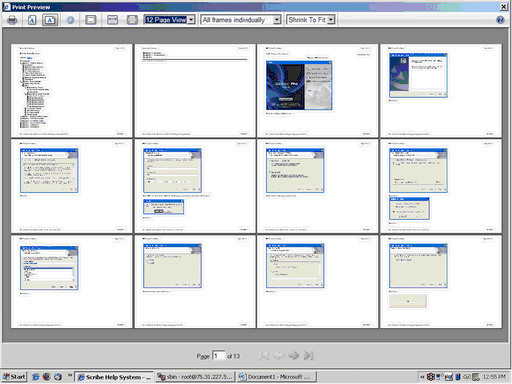Open Page Setup gear icon

pos(70,20)
